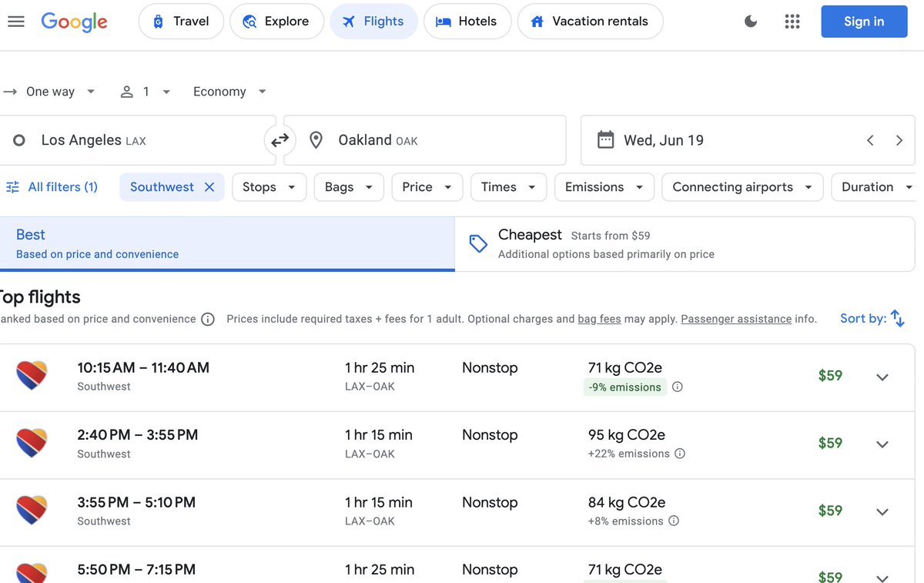Click the Top flights heading
This screenshot has width=924, height=583.
pyautogui.click(x=38, y=297)
